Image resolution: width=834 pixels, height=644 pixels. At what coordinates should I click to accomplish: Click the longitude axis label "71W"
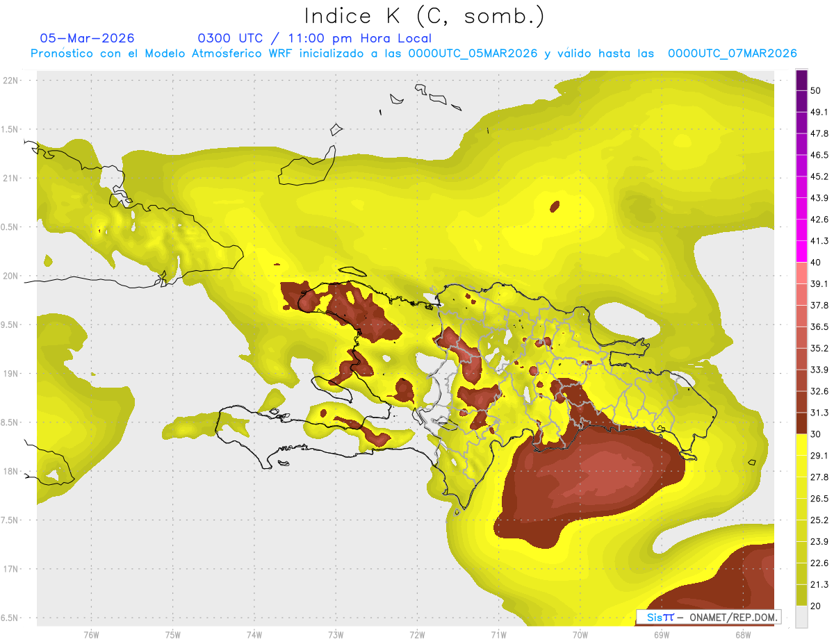tap(498, 634)
